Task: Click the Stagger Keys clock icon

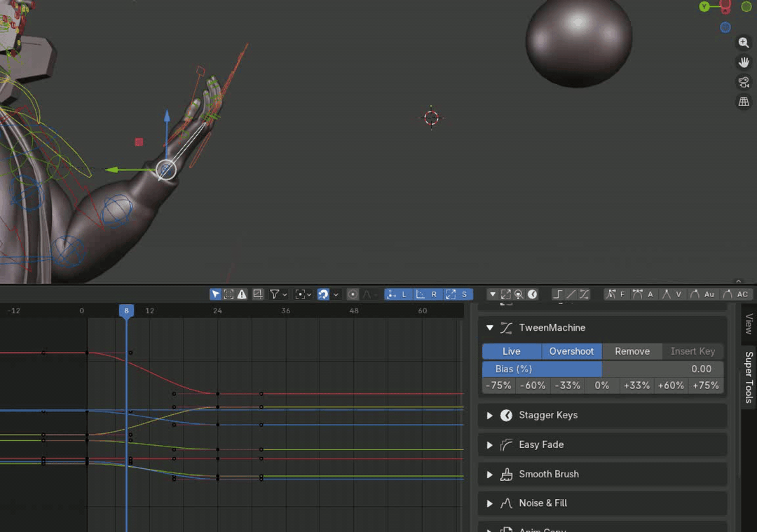Action: [x=506, y=415]
